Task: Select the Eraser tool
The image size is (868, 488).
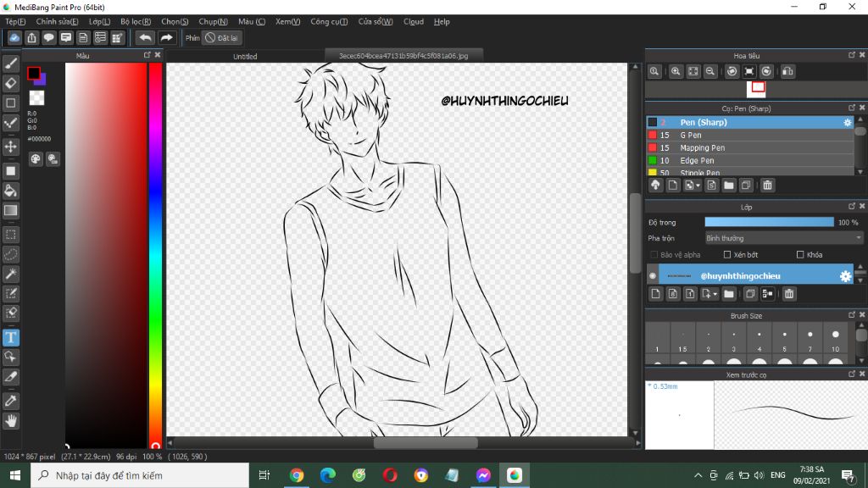Action: point(10,84)
